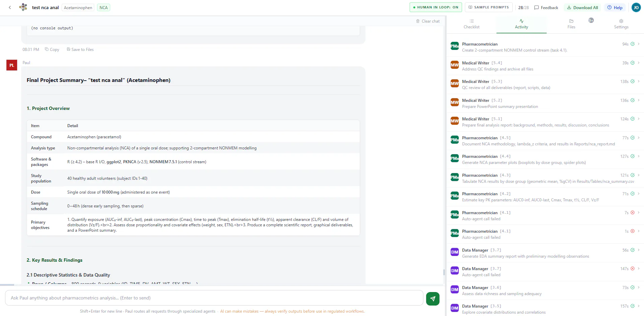Click Data Manager avatar for task 3.5
This screenshot has height=316, width=644.
pos(455,308)
